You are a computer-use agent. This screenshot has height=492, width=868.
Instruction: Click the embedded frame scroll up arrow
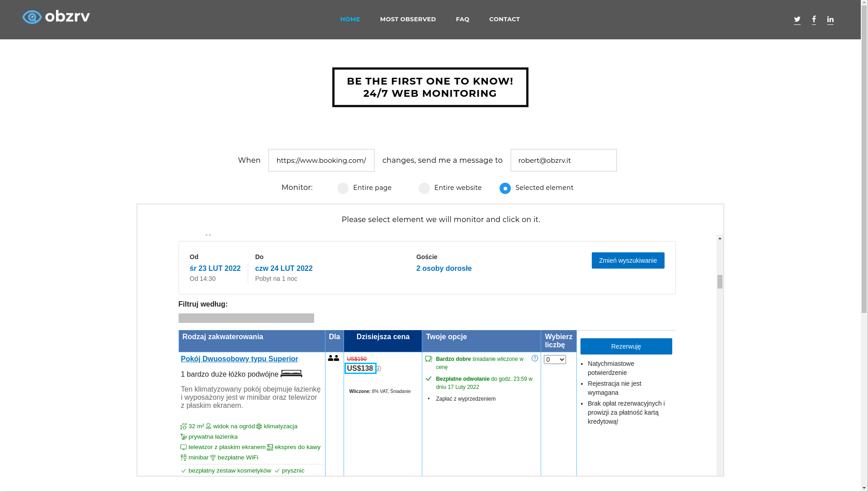(720, 238)
